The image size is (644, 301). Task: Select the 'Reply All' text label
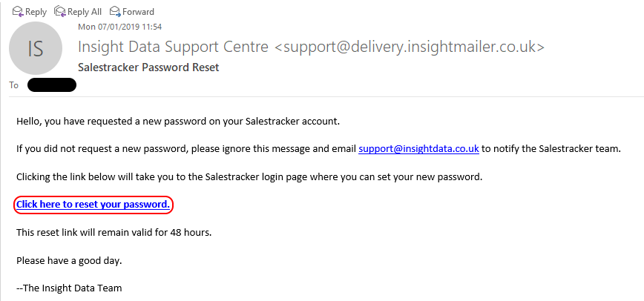click(x=85, y=12)
